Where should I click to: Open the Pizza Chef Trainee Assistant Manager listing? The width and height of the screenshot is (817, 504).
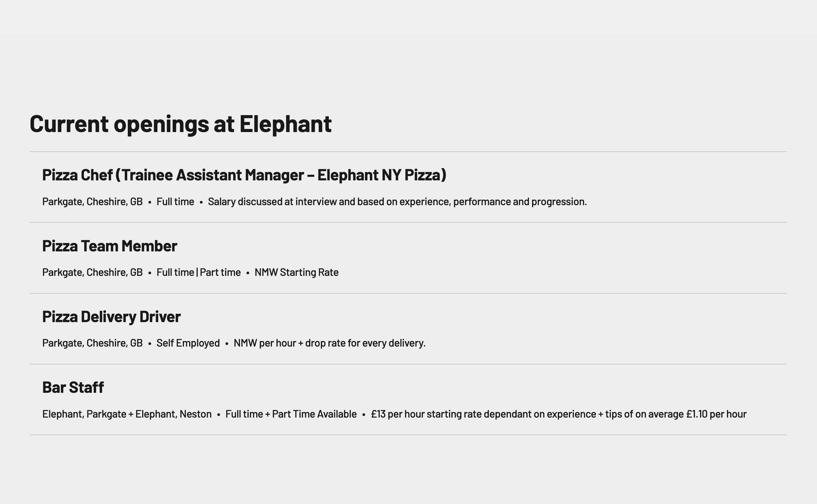pos(244,175)
